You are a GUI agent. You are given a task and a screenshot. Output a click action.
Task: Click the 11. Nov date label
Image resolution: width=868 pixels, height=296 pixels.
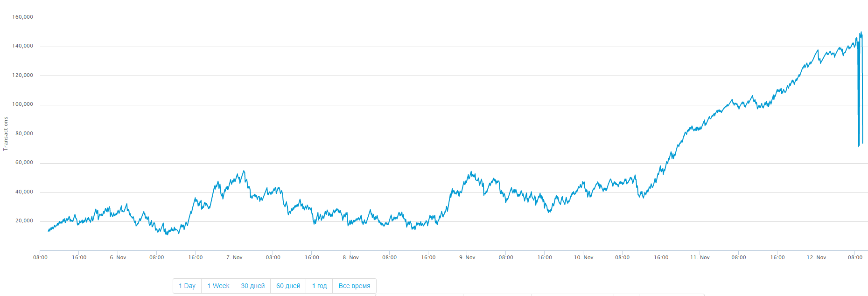pyautogui.click(x=700, y=257)
